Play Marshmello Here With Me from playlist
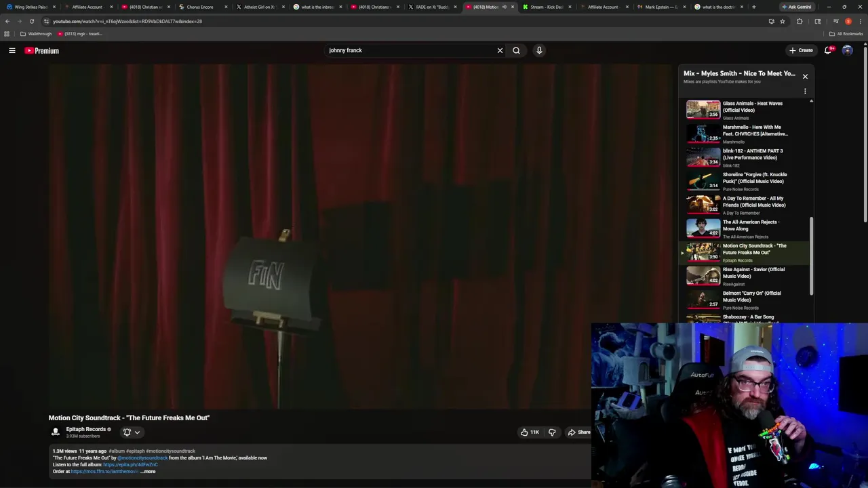 (746, 134)
